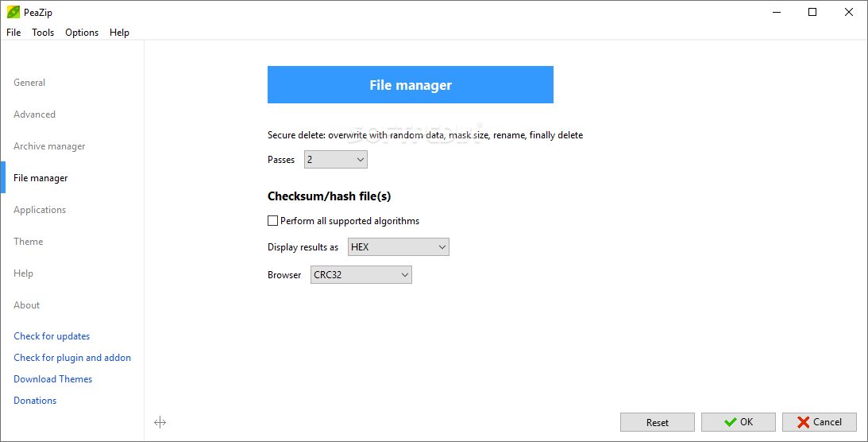The image size is (868, 442).
Task: Click the Cancel button
Action: pos(820,422)
